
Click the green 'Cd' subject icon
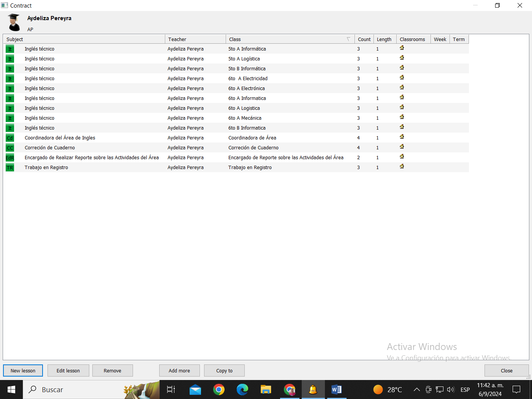[10, 138]
